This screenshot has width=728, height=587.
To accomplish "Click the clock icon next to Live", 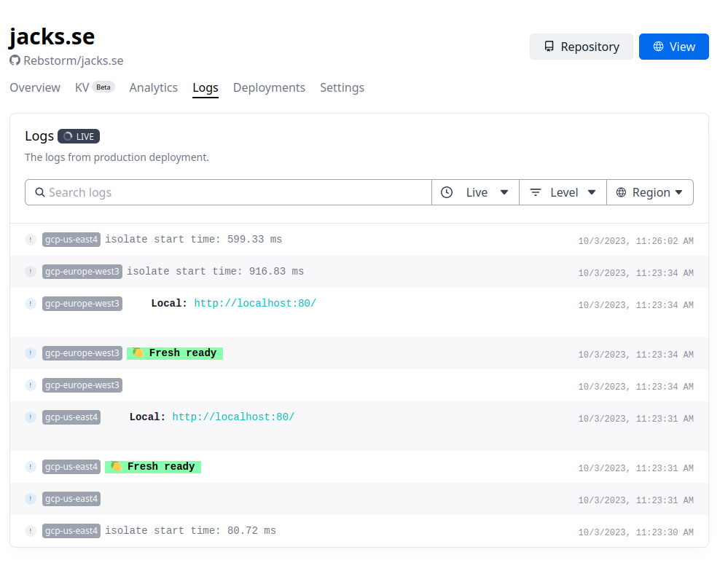I will click(447, 192).
